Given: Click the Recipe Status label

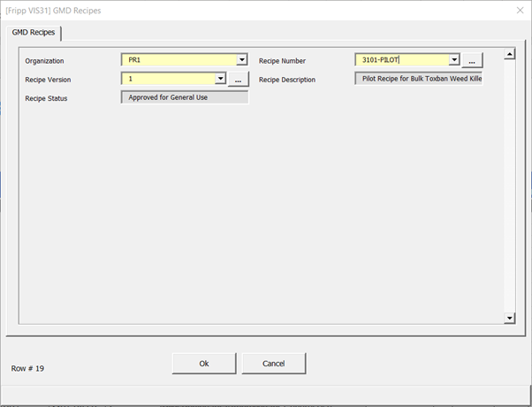Looking at the screenshot, I should (x=46, y=98).
